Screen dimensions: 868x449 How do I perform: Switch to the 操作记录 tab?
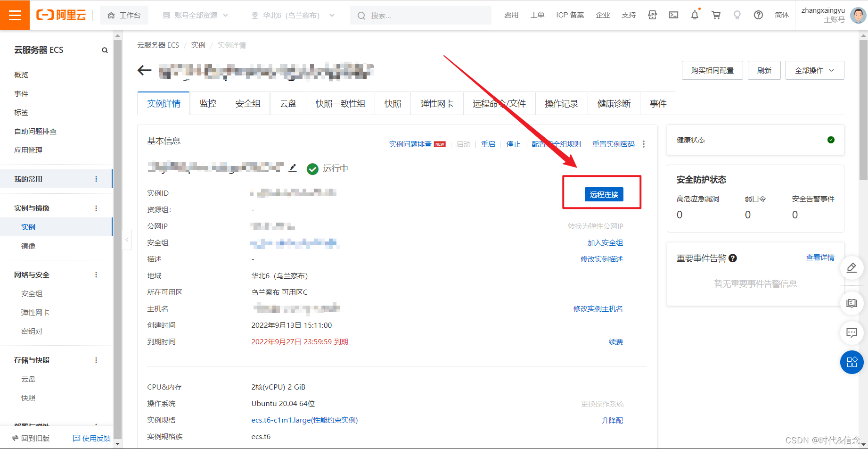[561, 103]
